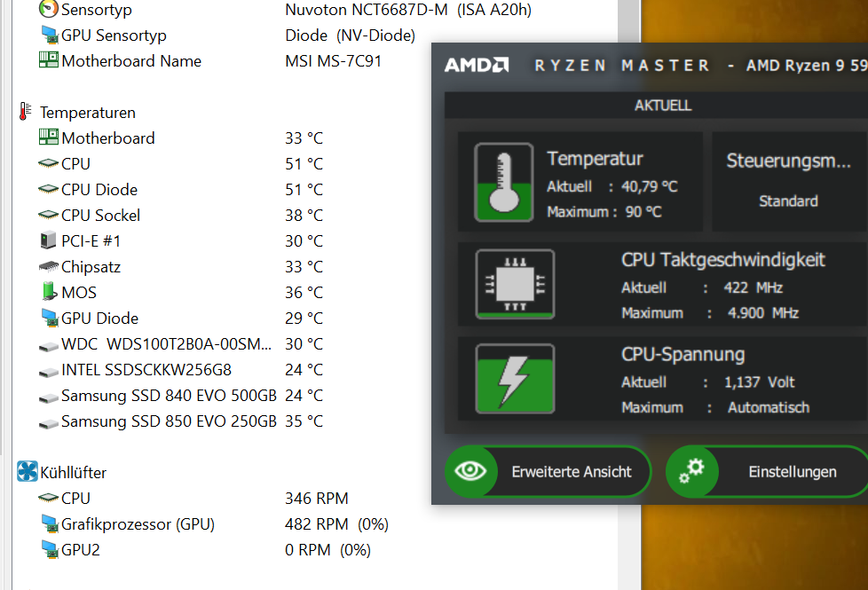The width and height of the screenshot is (868, 590).
Task: Click the blue Kühllüfter fan icon
Action: click(x=28, y=471)
